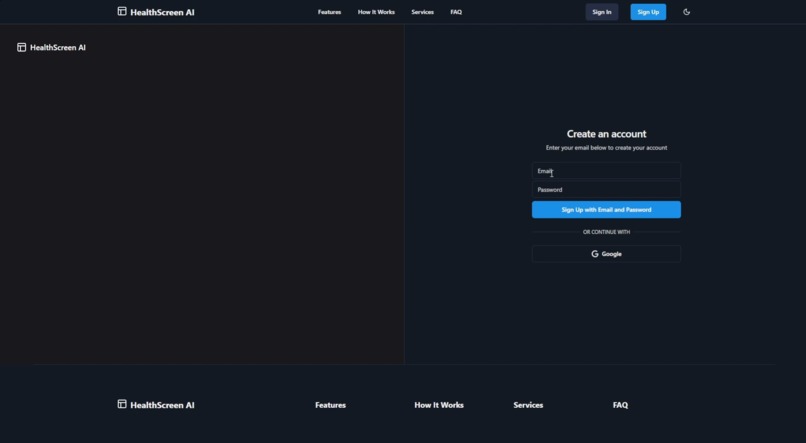Viewport: 806px width, 443px height.
Task: Click 'Enter your email below' subtitle text
Action: click(607, 147)
